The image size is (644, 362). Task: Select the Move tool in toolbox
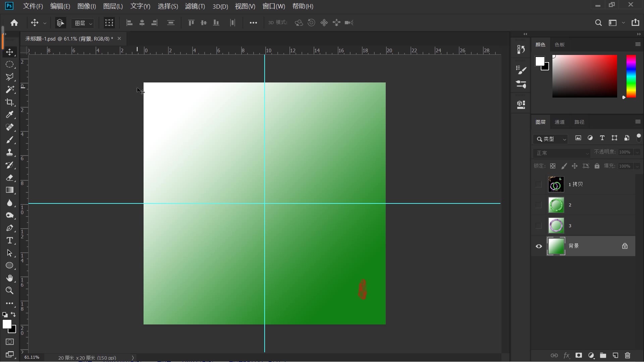[9, 52]
